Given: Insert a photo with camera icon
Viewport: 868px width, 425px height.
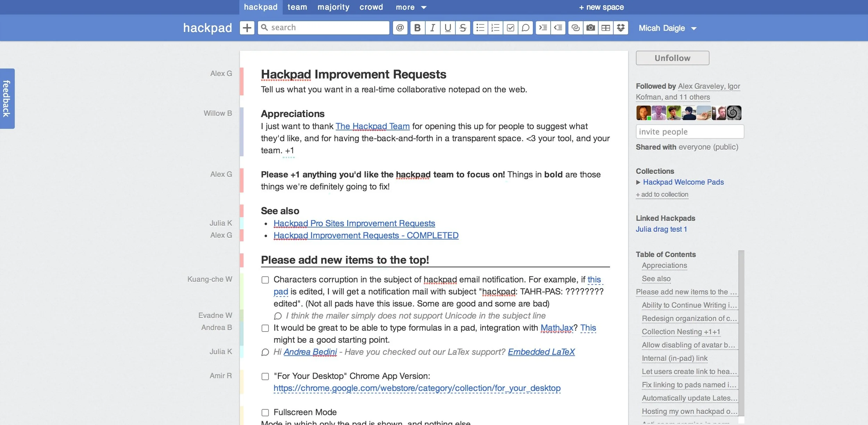Looking at the screenshot, I should pos(590,28).
